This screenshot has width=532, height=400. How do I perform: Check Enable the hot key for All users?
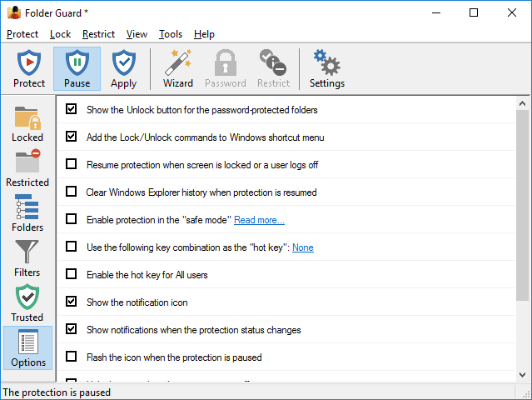[x=72, y=274]
